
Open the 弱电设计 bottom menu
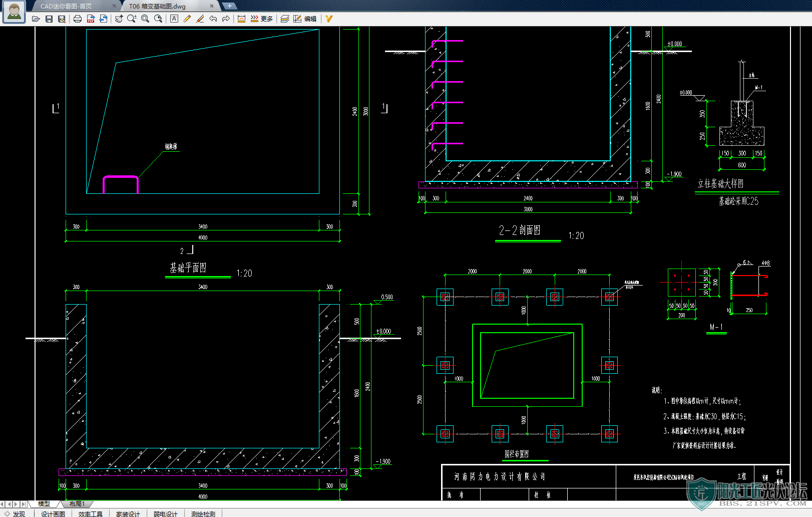(166, 513)
